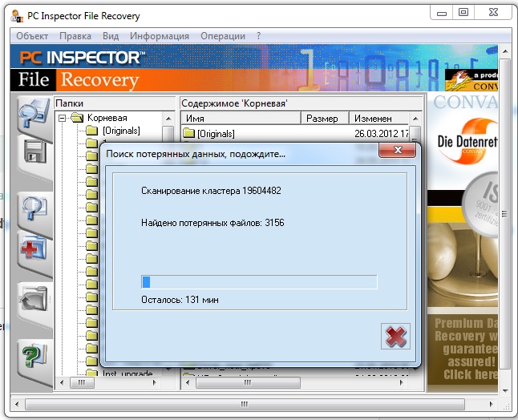This screenshot has height=420, width=518.
Task: Close the lost data search dialog
Action: click(x=398, y=150)
